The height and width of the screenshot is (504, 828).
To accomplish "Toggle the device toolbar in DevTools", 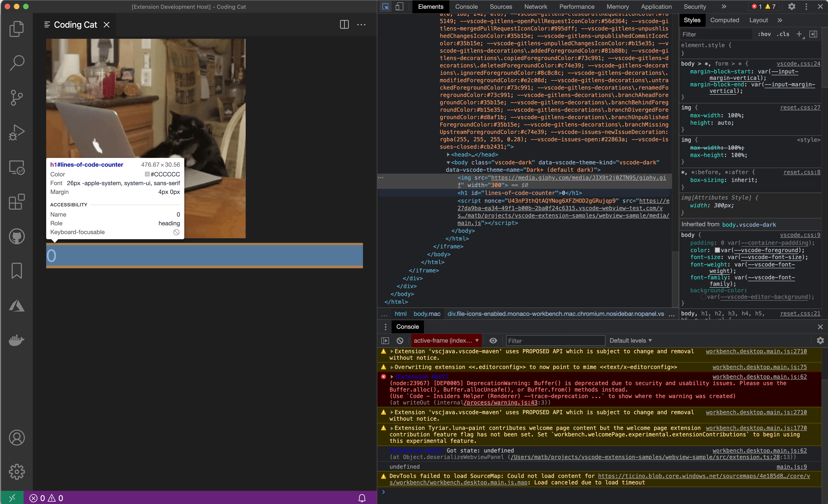I will [399, 6].
